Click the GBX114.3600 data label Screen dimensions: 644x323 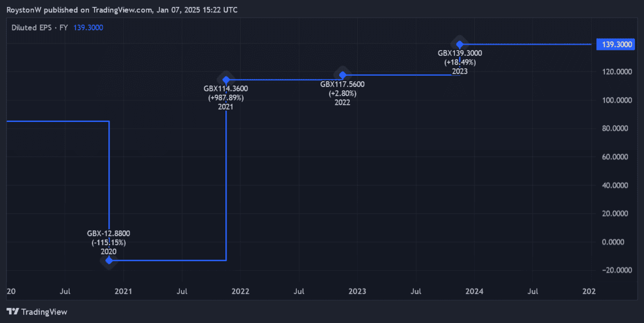(225, 89)
